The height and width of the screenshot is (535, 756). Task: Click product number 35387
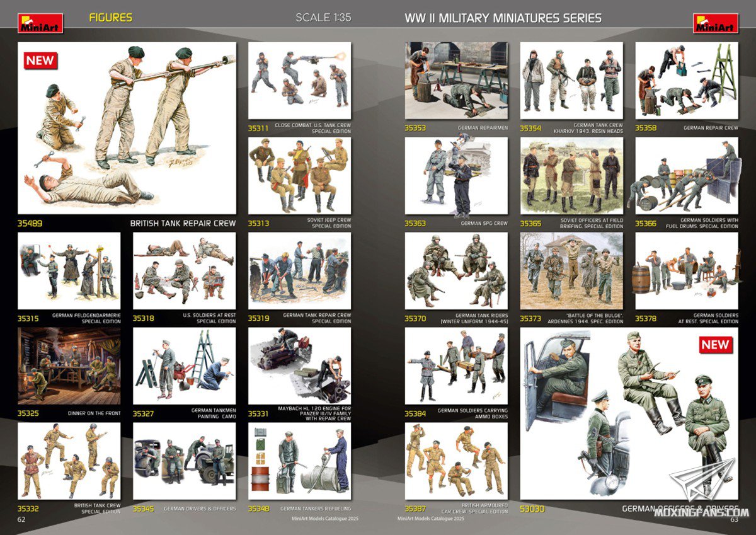[416, 509]
